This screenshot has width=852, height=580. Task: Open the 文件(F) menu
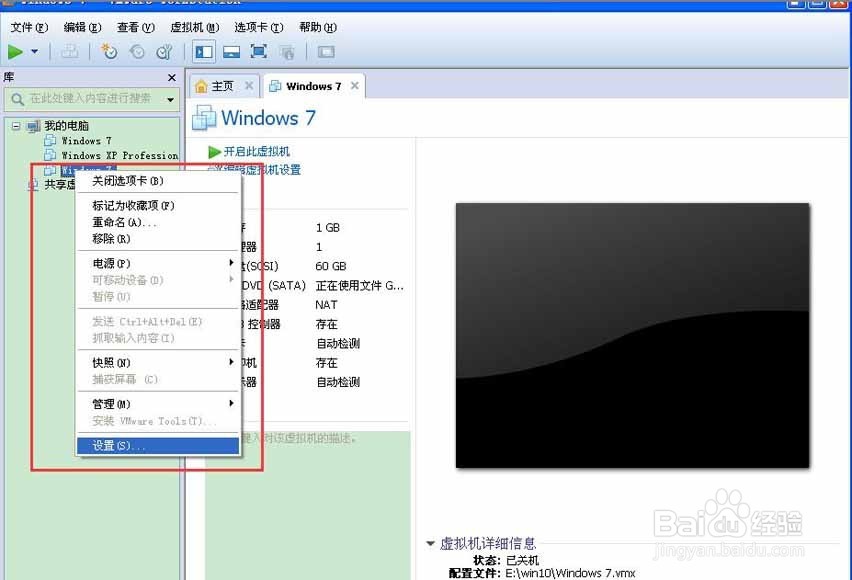pyautogui.click(x=29, y=27)
